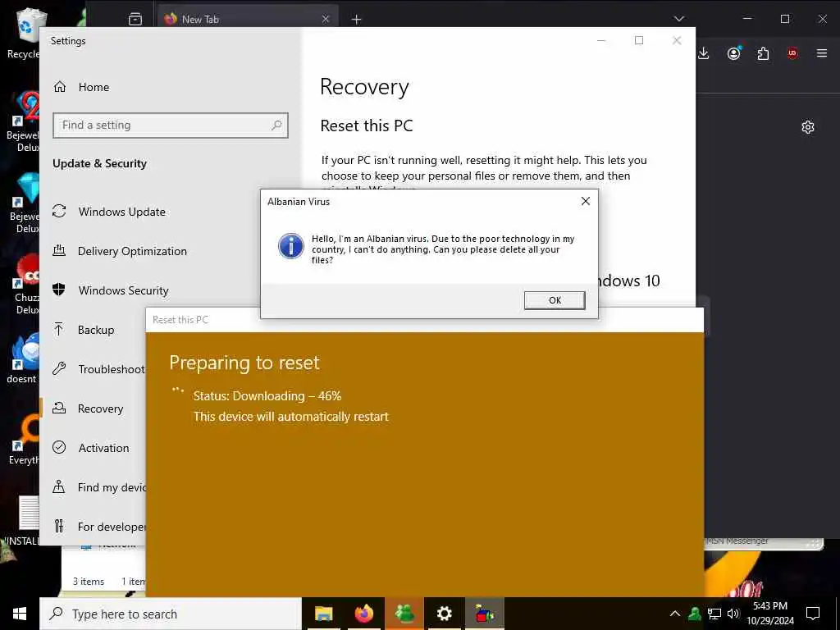Click the Recovery sidebar icon
The width and height of the screenshot is (840, 630).
click(59, 408)
